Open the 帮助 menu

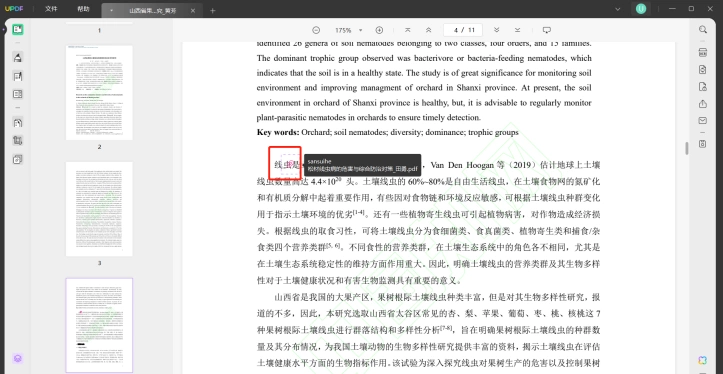coord(83,9)
